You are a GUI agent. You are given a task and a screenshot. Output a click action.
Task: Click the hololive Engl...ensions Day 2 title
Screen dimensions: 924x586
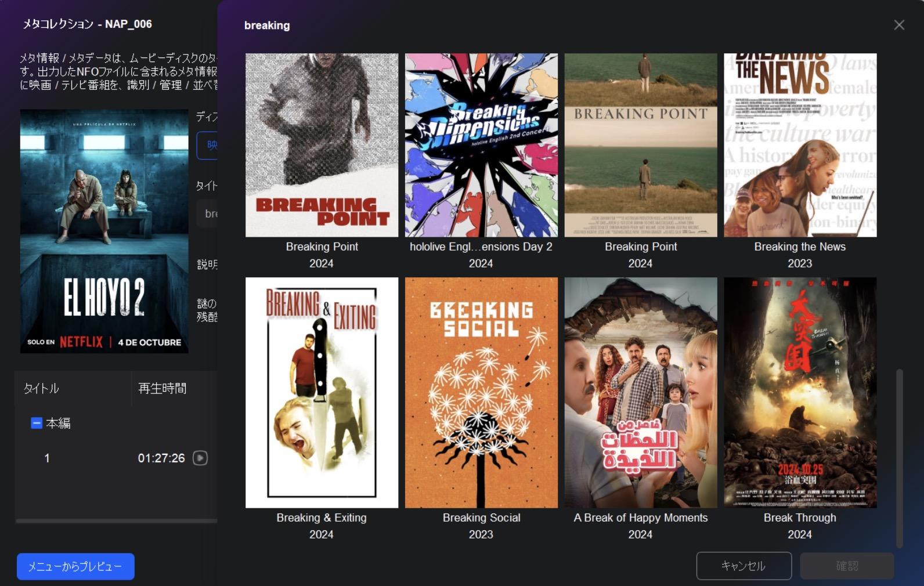click(x=481, y=247)
